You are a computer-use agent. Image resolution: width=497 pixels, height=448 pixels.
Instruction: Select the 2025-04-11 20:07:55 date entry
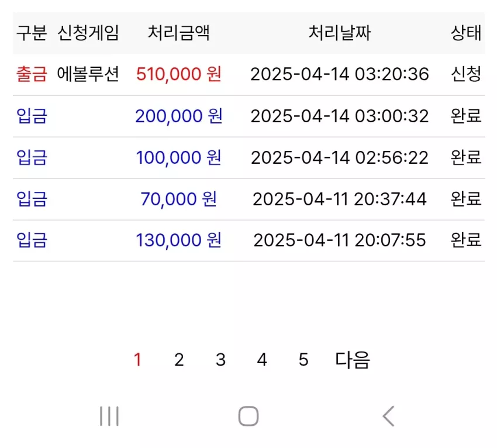tap(340, 240)
